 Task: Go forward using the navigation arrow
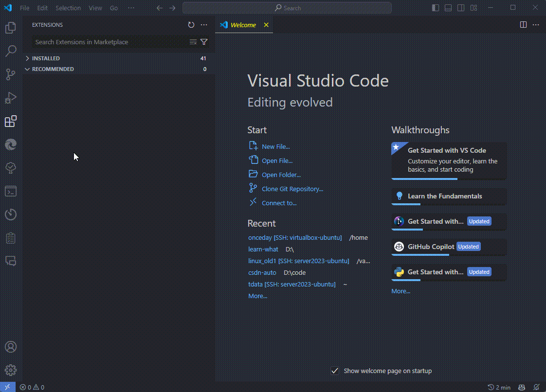(172, 8)
